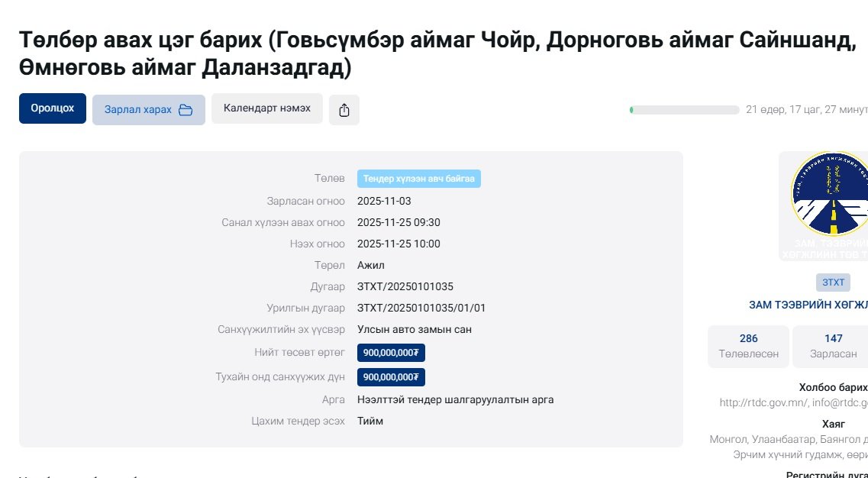The height and width of the screenshot is (478, 868).
Task: Click the folder icon in Зарлал харах
Action: 186,110
